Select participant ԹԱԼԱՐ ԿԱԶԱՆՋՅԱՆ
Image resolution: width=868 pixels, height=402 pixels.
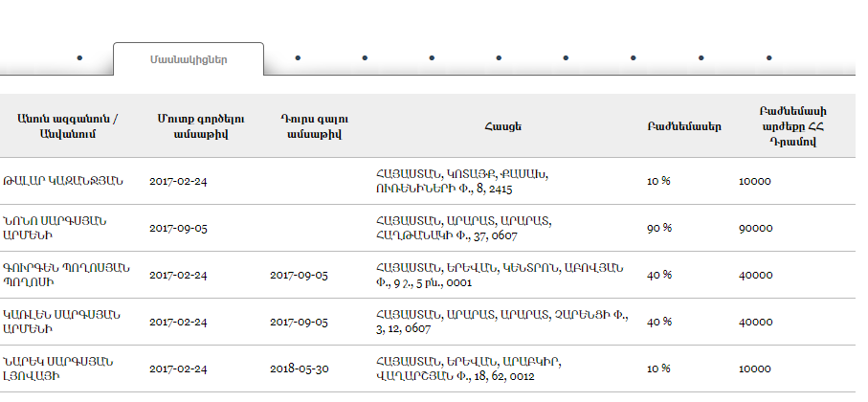point(62,181)
